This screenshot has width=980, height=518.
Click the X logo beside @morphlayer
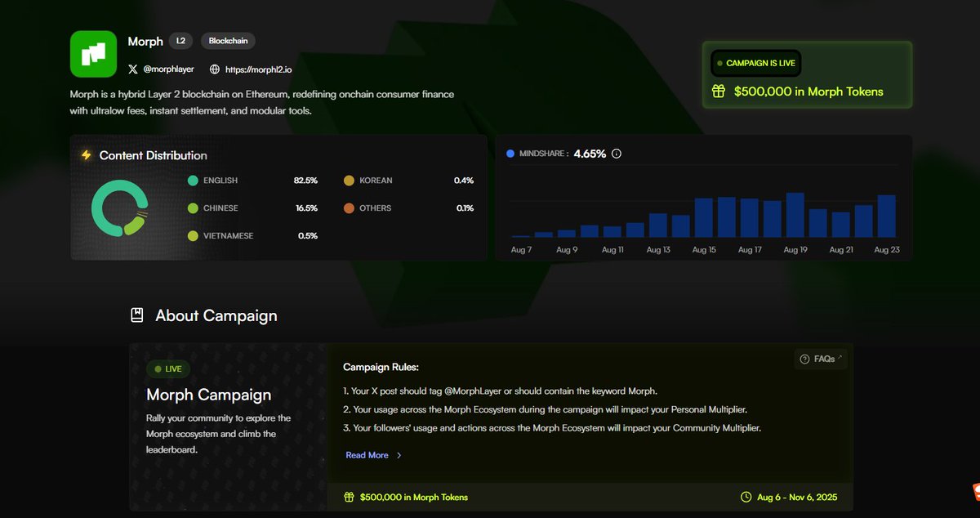pyautogui.click(x=133, y=69)
